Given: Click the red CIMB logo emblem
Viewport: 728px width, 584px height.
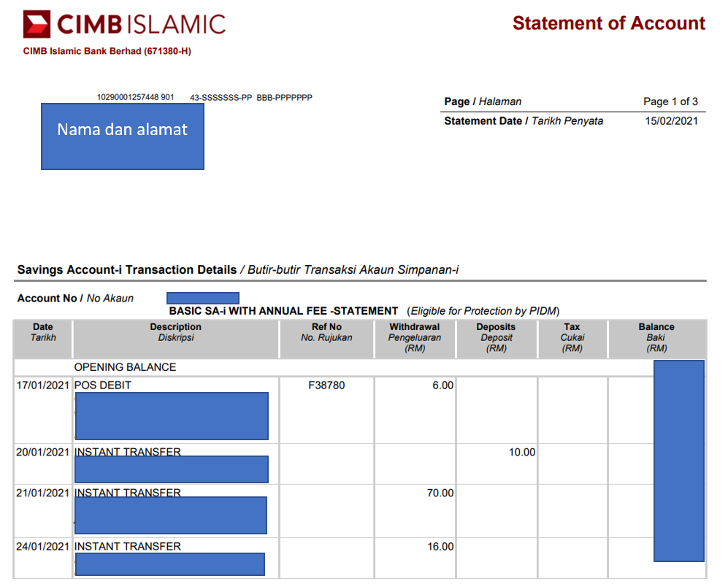Looking at the screenshot, I should [37, 24].
